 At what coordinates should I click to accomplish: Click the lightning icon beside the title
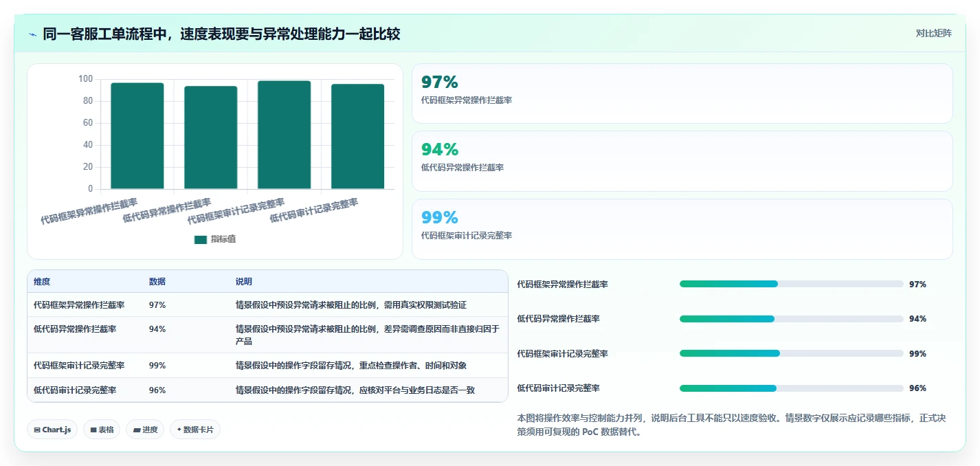pos(32,34)
